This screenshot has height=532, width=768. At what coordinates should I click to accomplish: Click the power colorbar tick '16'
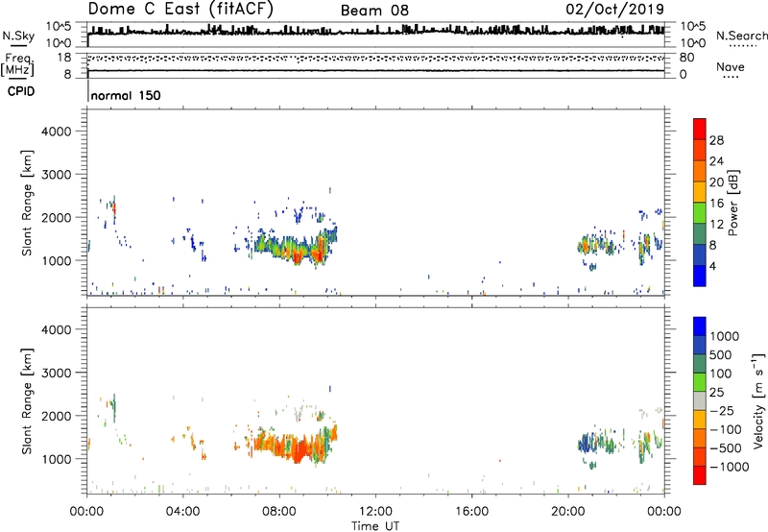(x=716, y=204)
